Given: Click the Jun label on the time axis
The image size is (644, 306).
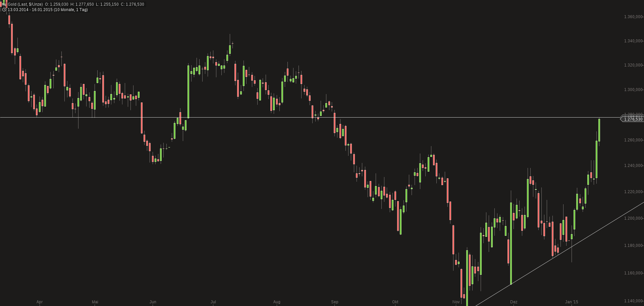Looking at the screenshot, I should (153, 302).
